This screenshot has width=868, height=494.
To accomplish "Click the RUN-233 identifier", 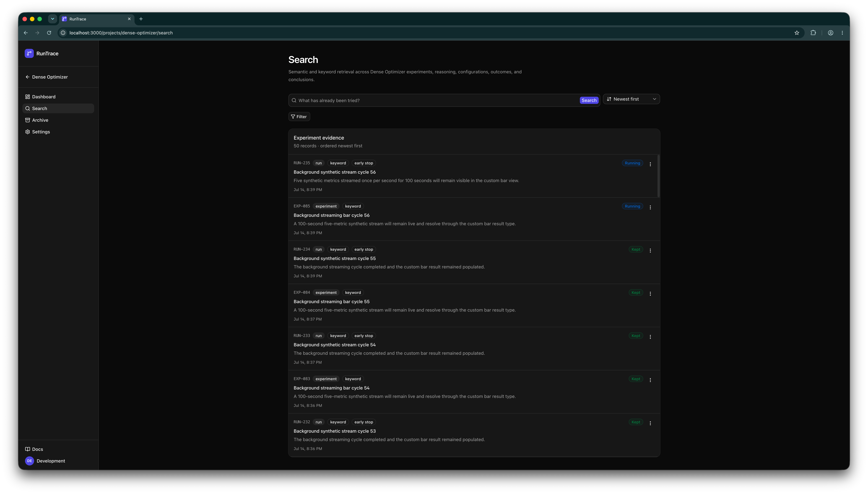I will click(x=301, y=336).
